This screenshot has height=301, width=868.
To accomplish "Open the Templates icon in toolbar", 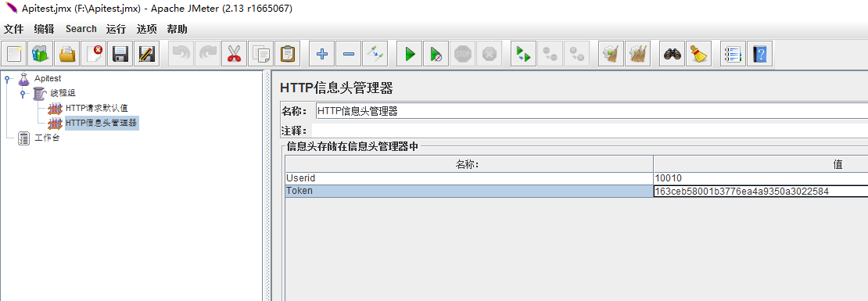I will pyautogui.click(x=41, y=54).
